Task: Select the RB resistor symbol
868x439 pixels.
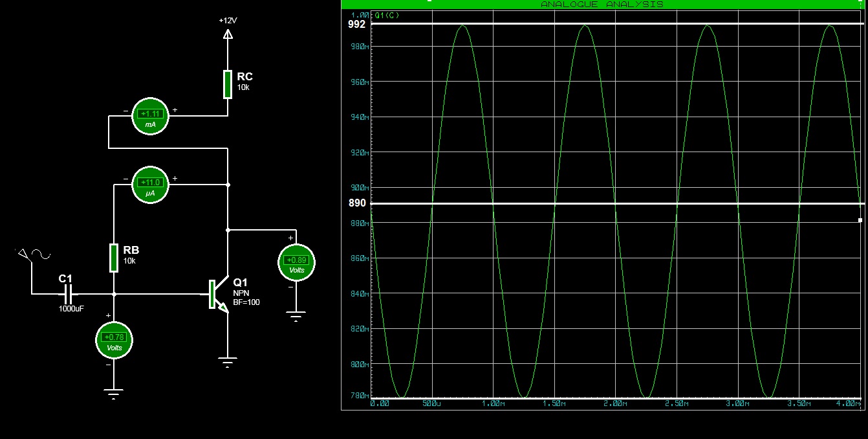Action: 114,257
